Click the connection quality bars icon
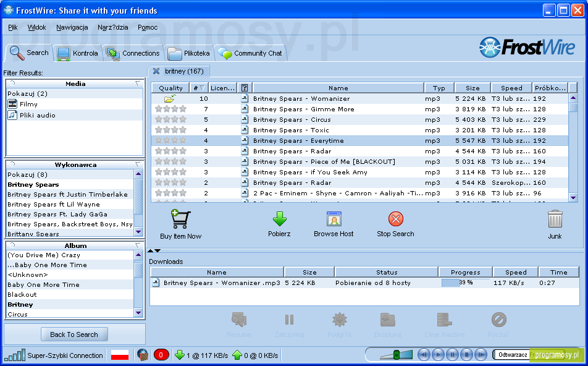Screen dimensions: 588x366 [x=15, y=355]
